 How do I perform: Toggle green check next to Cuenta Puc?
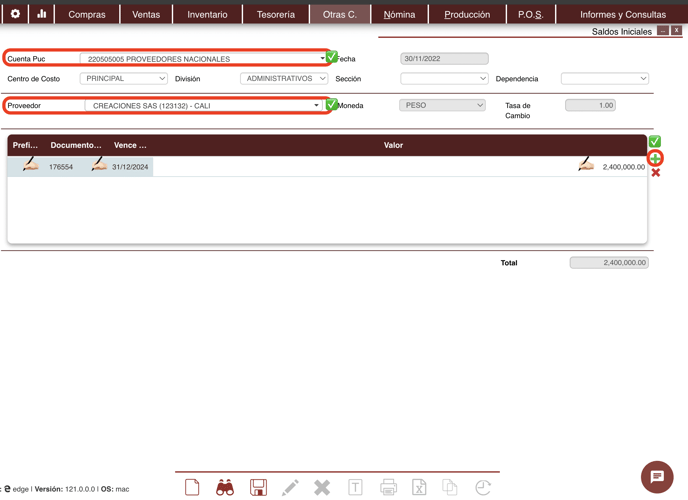point(332,58)
